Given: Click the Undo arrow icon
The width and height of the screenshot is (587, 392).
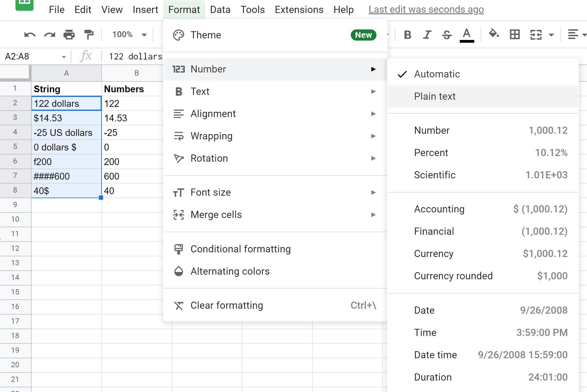Looking at the screenshot, I should point(30,35).
